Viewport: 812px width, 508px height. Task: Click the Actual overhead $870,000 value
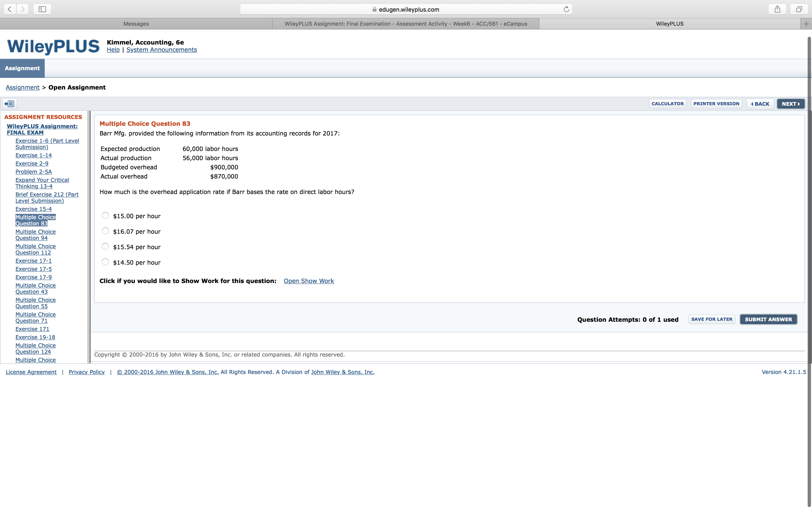(x=224, y=176)
